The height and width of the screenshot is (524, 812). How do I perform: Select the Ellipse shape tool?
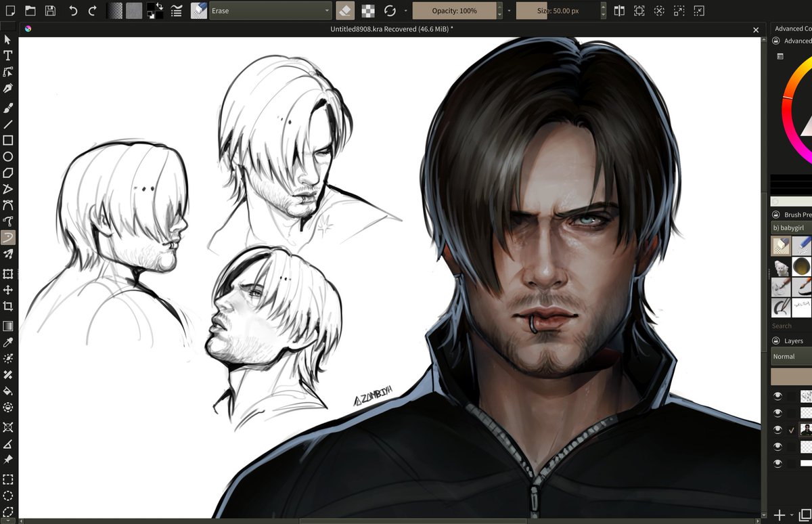(8, 157)
